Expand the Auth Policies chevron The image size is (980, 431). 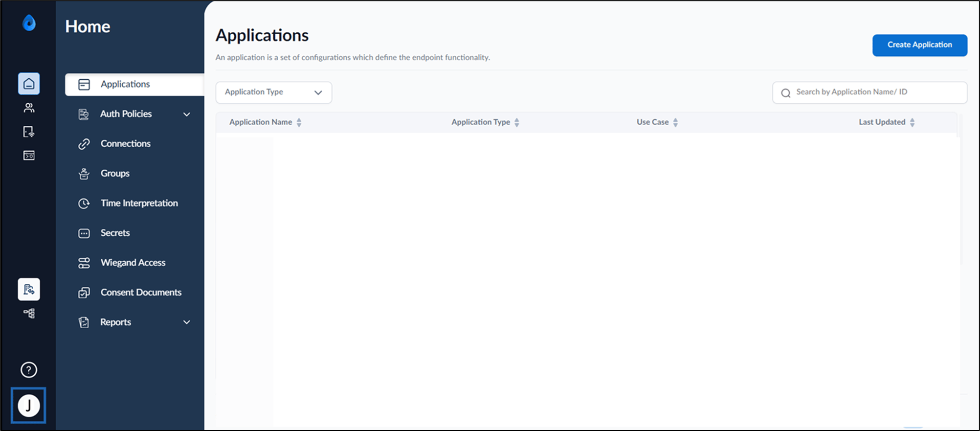pos(187,114)
